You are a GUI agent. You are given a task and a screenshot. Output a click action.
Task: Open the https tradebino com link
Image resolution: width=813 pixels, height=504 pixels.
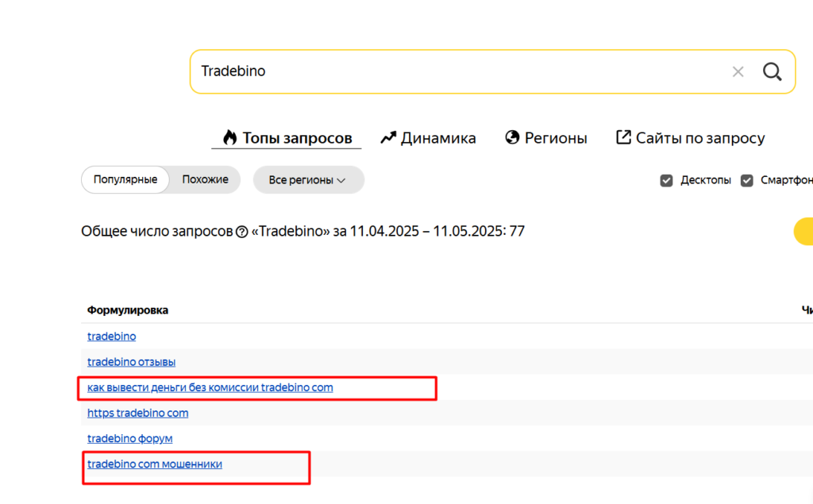tap(138, 413)
